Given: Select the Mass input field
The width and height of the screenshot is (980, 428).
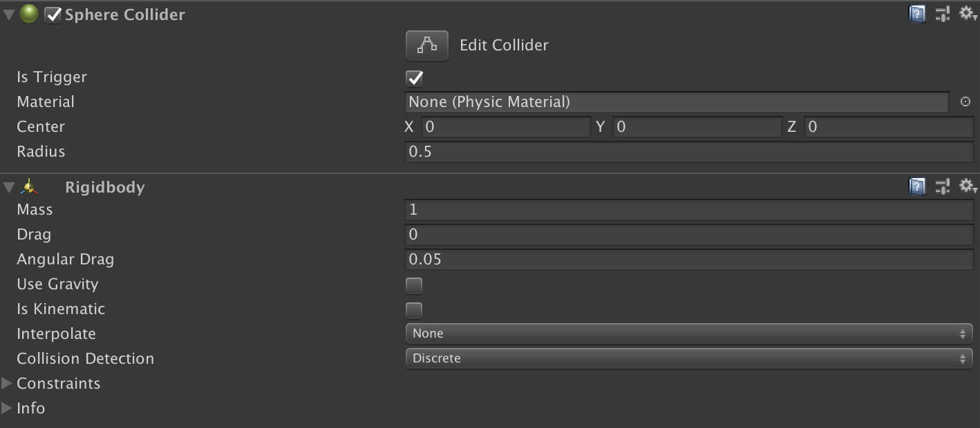Looking at the screenshot, I should tap(689, 209).
